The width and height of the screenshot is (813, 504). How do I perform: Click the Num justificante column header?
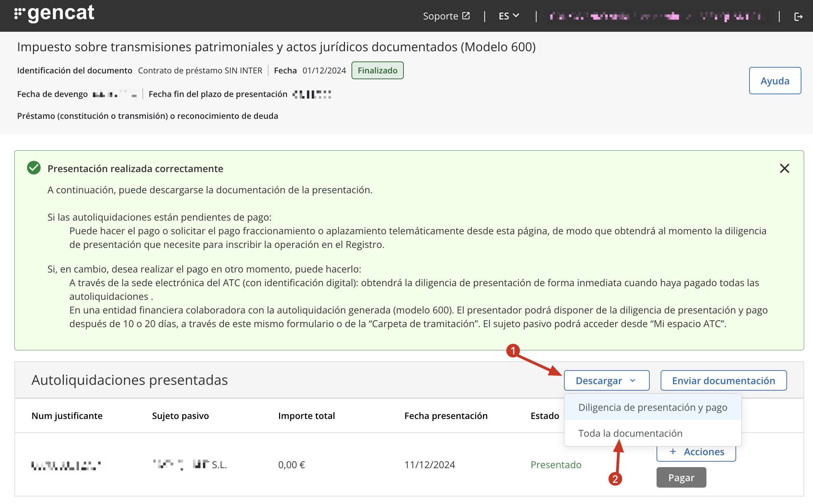[67, 416]
